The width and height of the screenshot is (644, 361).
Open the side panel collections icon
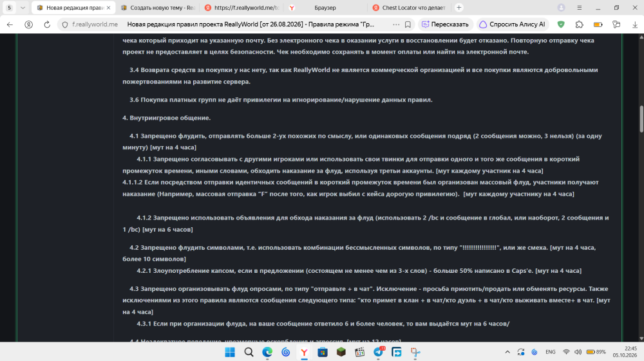[x=616, y=24]
